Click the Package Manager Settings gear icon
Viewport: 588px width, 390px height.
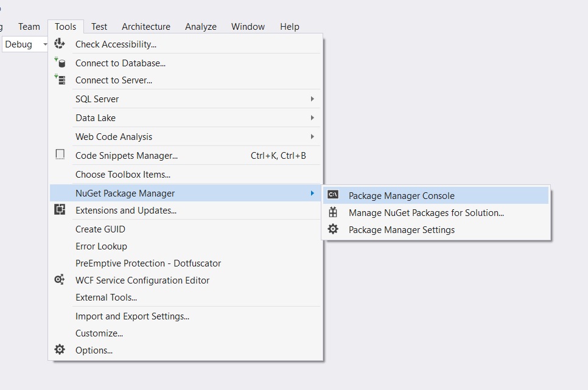point(332,229)
